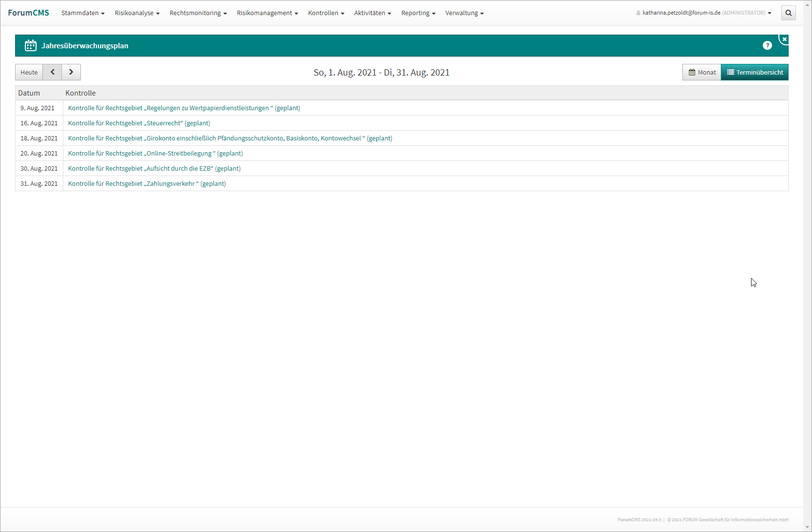Open the Aufsicht durch die EZB control
Image resolution: width=812 pixels, height=532 pixels.
[154, 169]
